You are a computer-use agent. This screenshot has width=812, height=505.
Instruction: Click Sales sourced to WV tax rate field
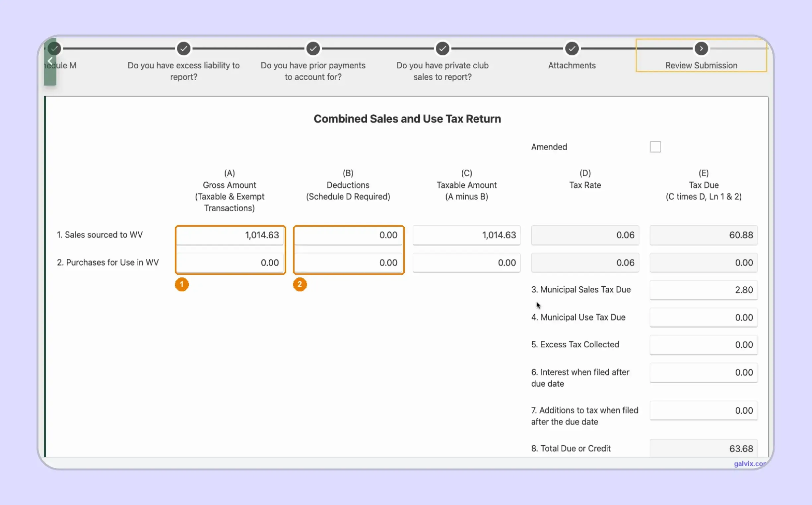pyautogui.click(x=585, y=235)
